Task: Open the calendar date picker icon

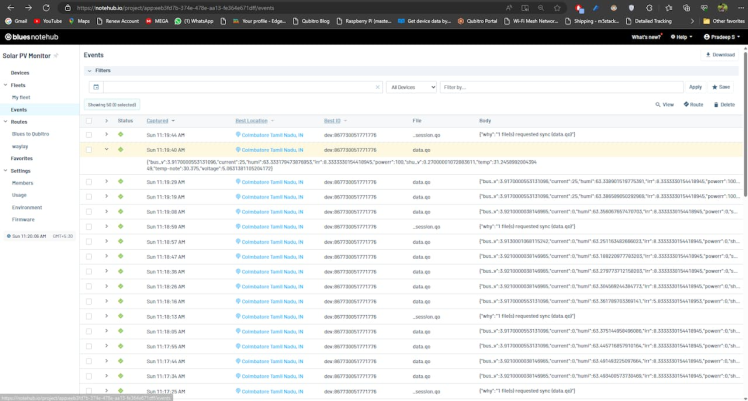Action: point(94,87)
